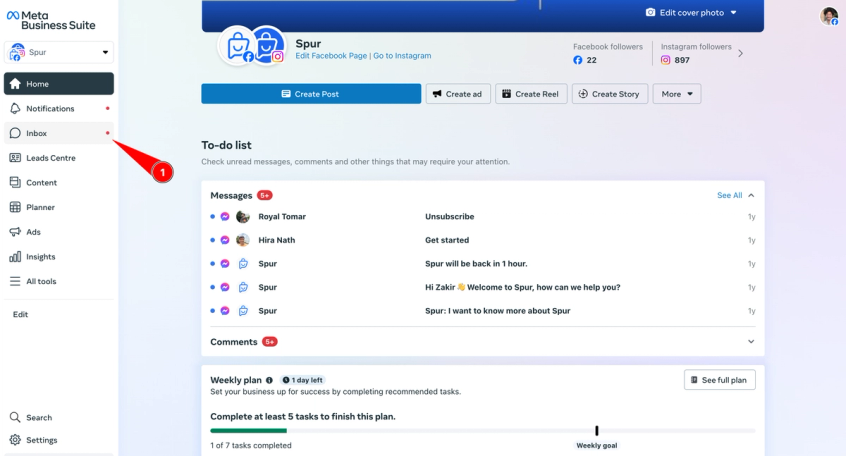
Task: Click Hira Nath's avatar
Action: click(243, 240)
